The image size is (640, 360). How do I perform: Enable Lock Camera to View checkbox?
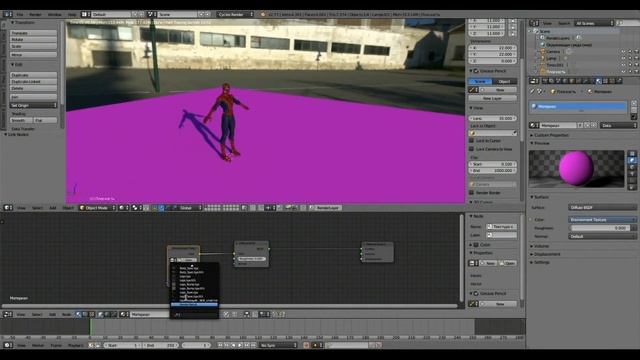471,149
